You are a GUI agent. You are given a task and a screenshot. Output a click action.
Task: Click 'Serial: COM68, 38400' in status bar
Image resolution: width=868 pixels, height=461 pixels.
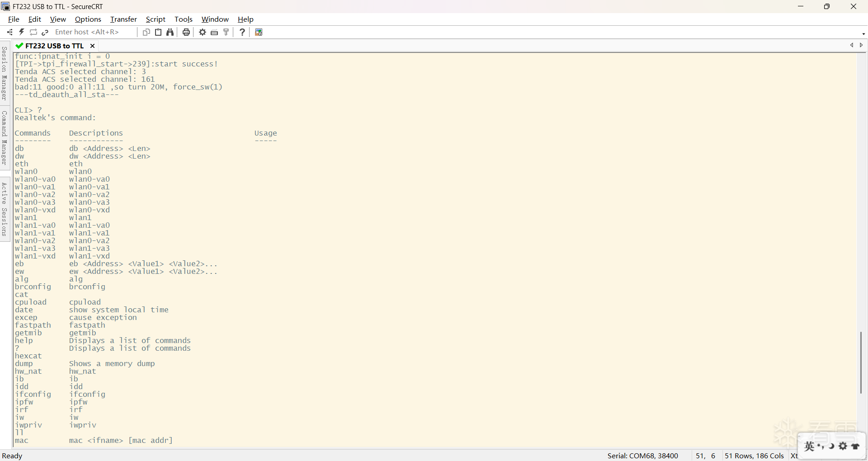(x=642, y=456)
